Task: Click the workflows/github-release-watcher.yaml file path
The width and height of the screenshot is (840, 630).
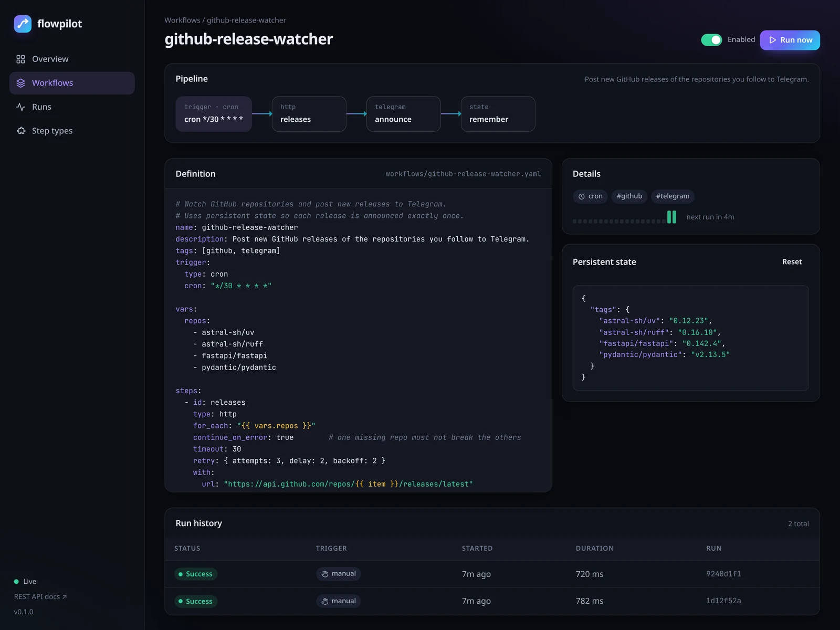Action: point(463,174)
